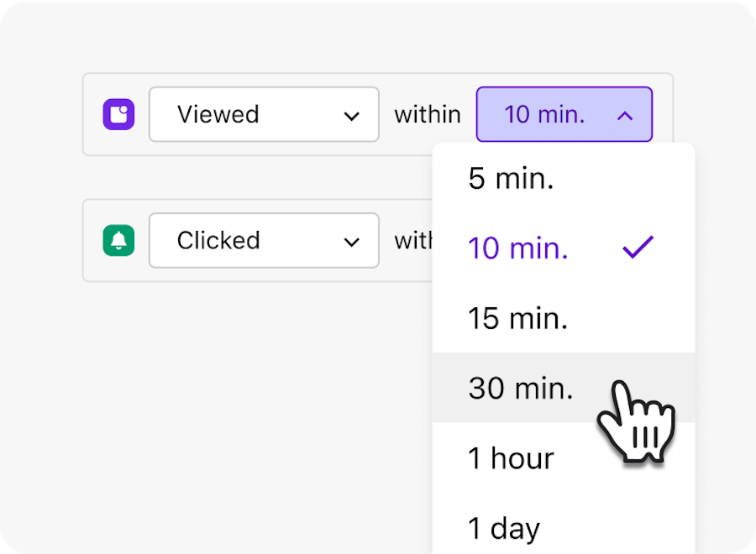
Task: Choose the 1 day option
Action: click(564, 523)
